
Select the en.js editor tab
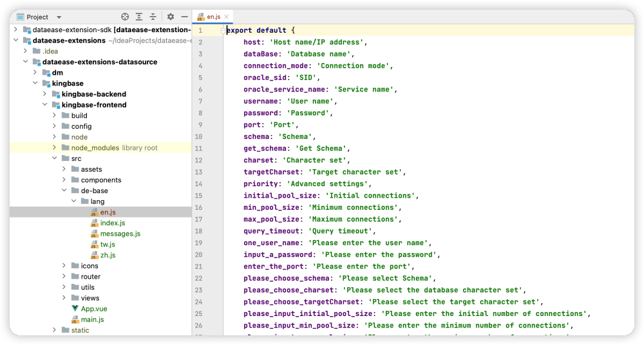(213, 17)
